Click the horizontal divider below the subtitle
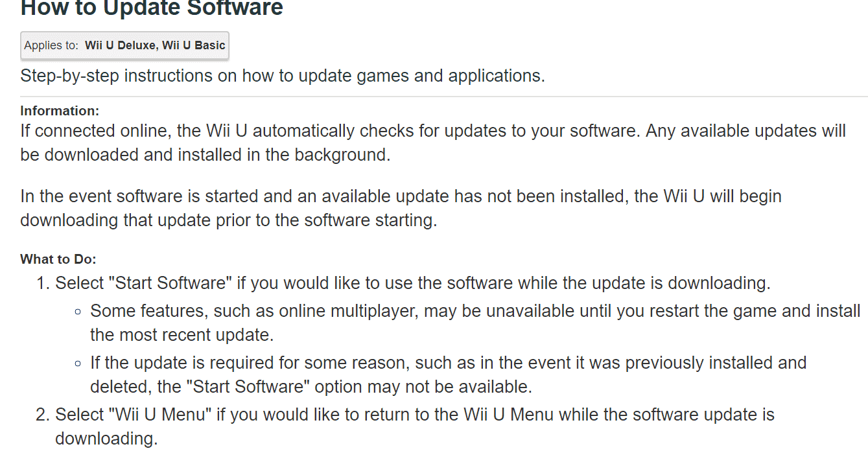 point(444,97)
